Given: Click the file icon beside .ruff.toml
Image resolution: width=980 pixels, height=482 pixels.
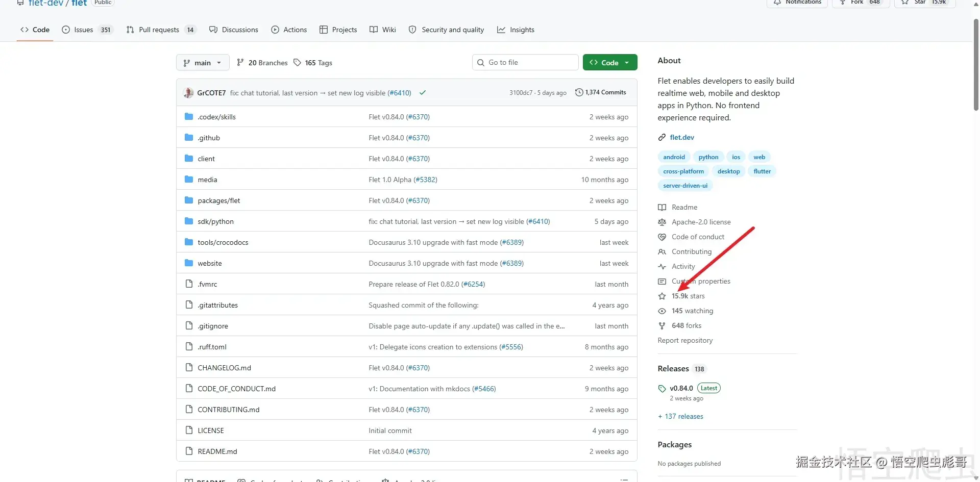Looking at the screenshot, I should [189, 346].
